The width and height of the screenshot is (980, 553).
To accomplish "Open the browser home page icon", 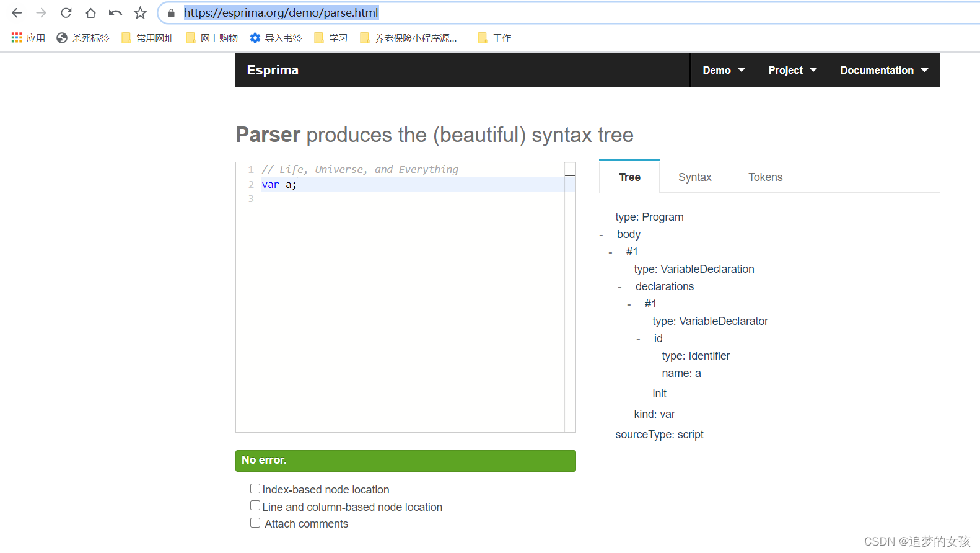I will pyautogui.click(x=90, y=13).
